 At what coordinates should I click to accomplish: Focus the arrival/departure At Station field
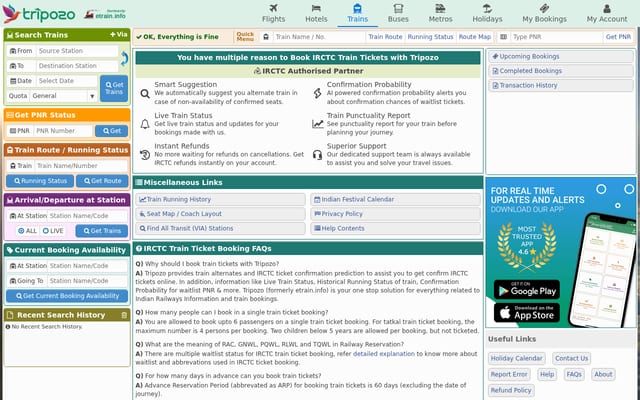pyautogui.click(x=87, y=216)
